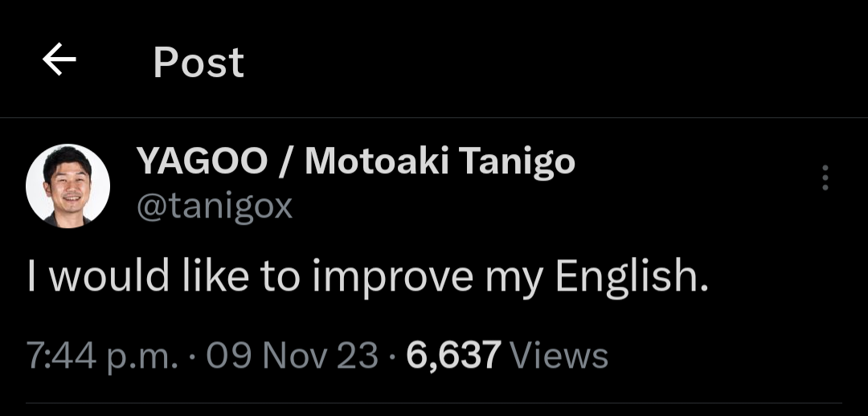Click the 7:44 p.m. timestamp
Image resolution: width=868 pixels, height=416 pixels.
102,356
